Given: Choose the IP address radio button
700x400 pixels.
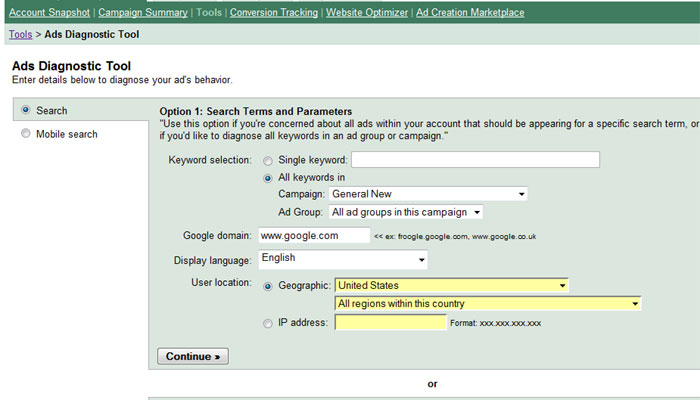Looking at the screenshot, I should [268, 323].
